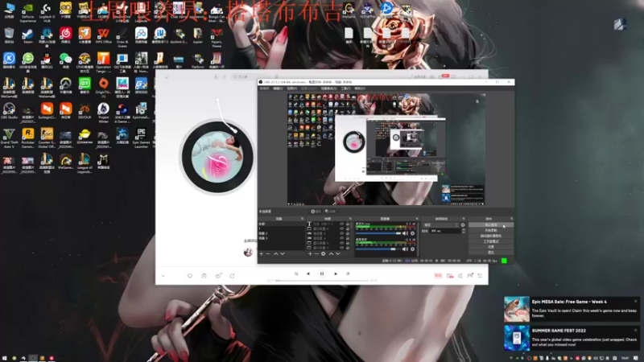Open OBS Tools menu
Screen dimensions: 644x362
(346, 88)
